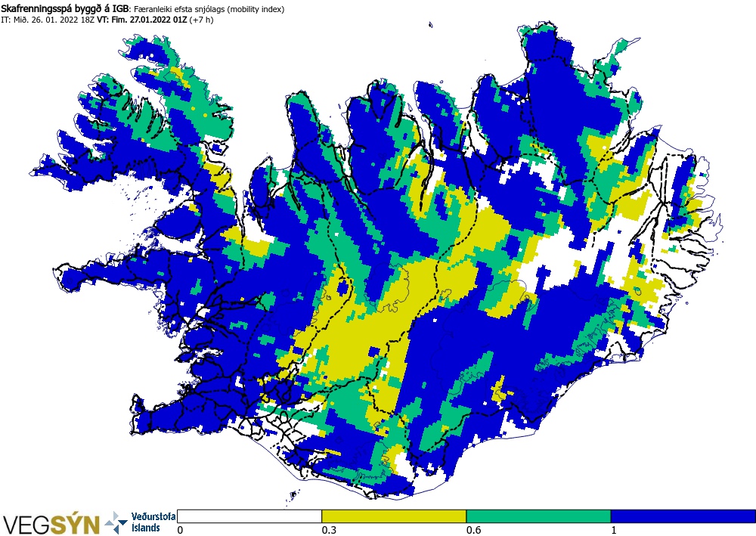Click the VEGSÝN logo
756x536 pixels.
(51, 524)
